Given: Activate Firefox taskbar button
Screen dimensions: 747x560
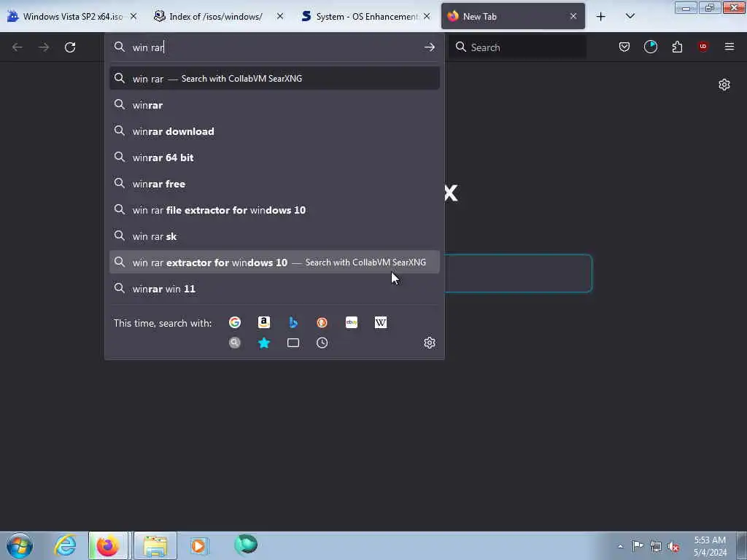Looking at the screenshot, I should pos(108,545).
